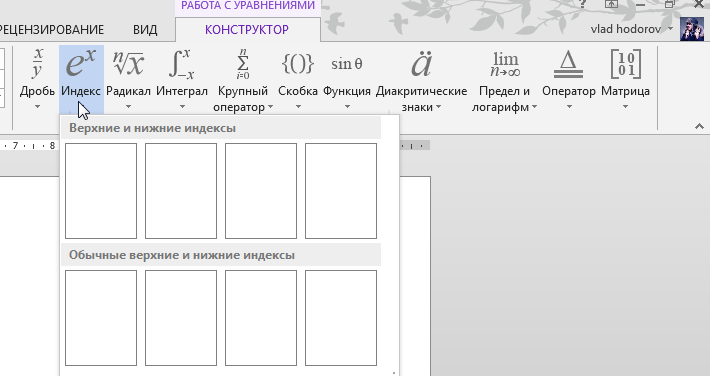
Task: Switch to the Конструктор tab
Action: [247, 29]
